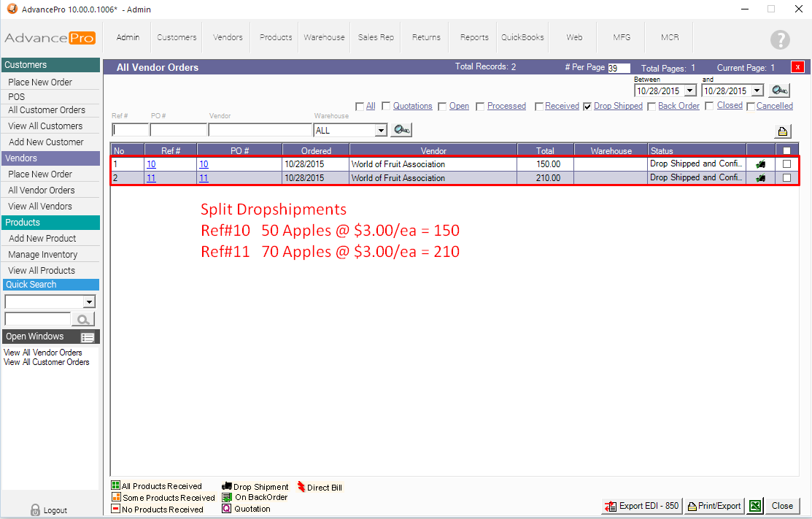Click the Export EDI - 850 button
Screen dimensions: 812x519
click(641, 506)
